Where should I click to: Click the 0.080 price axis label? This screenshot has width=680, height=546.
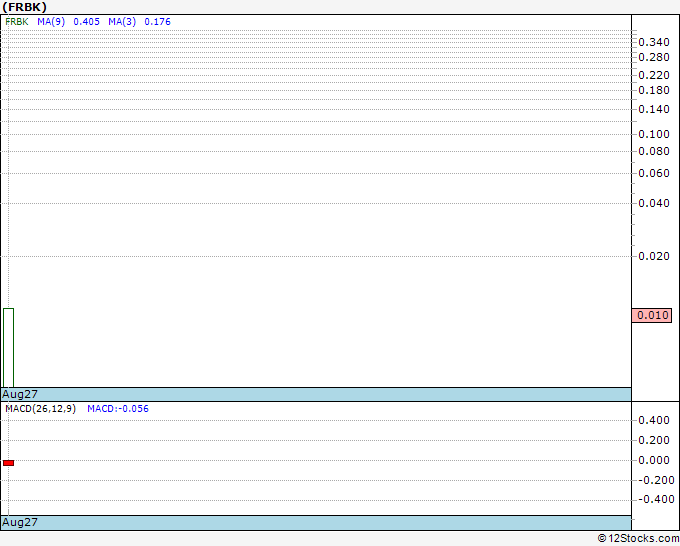point(654,151)
